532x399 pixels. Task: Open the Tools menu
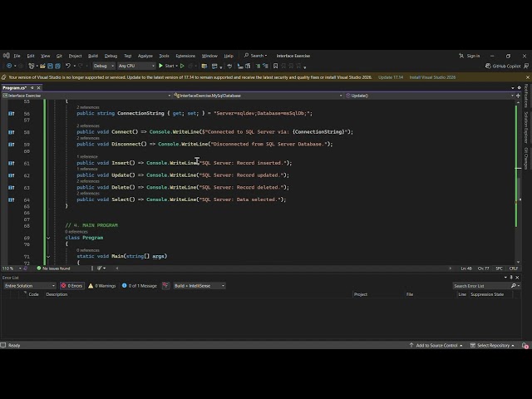pos(165,56)
